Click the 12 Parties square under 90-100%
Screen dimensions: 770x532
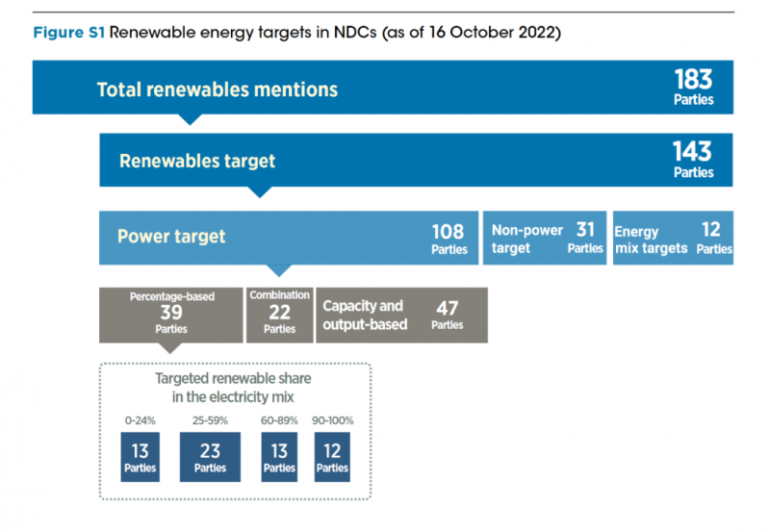332,456
